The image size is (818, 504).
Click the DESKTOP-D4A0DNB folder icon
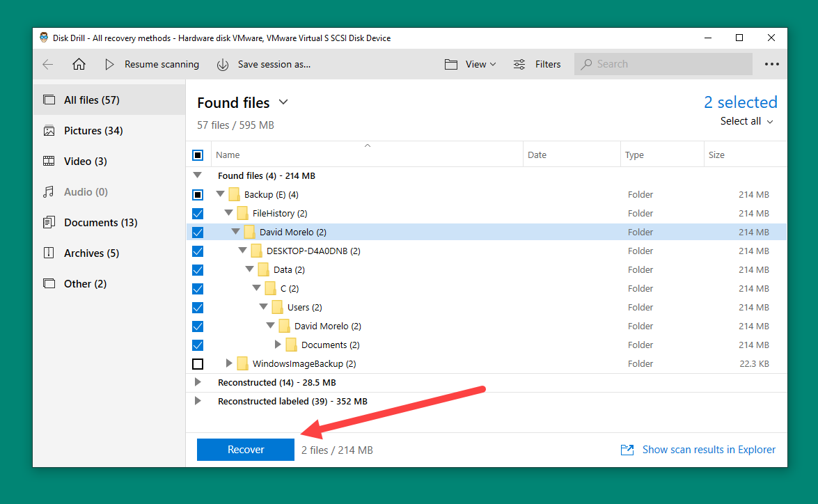click(x=256, y=251)
